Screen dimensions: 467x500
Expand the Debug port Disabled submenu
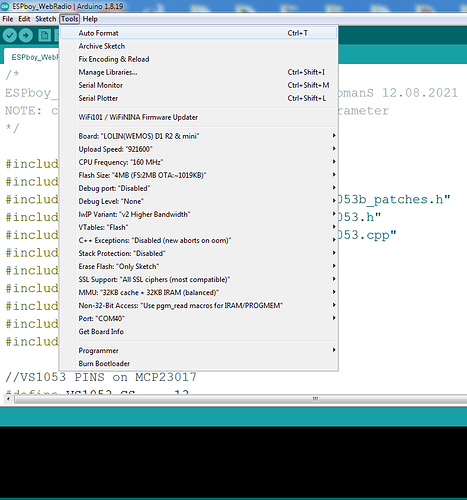[199, 188]
